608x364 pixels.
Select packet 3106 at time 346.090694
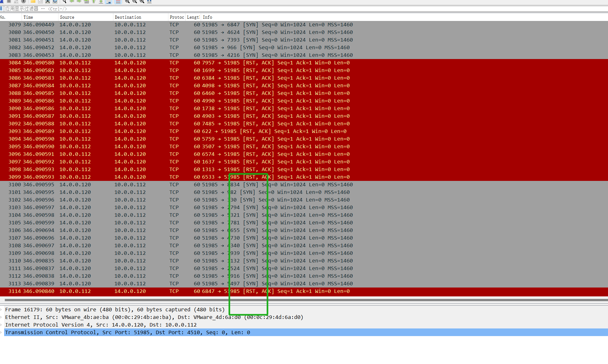304,230
